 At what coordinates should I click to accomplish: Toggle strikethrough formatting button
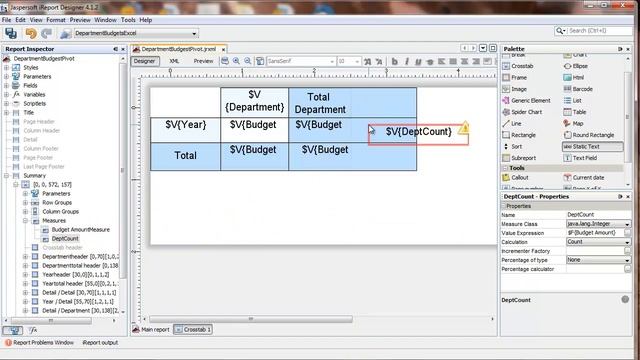pos(430,61)
